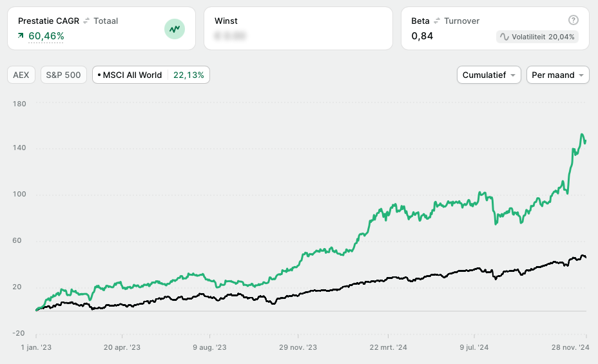Click swap arrows next to Prestatie CAGR
This screenshot has width=598, height=364.
pyautogui.click(x=86, y=21)
